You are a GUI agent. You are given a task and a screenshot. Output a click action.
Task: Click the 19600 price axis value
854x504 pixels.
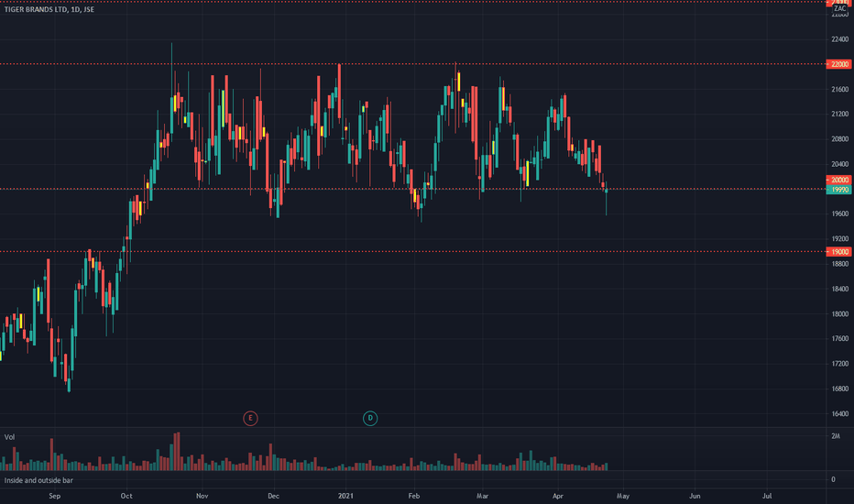point(840,214)
